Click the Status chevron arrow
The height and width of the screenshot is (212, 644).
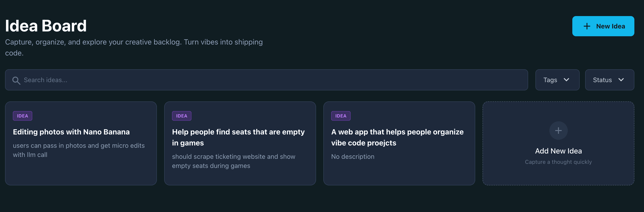tap(621, 80)
